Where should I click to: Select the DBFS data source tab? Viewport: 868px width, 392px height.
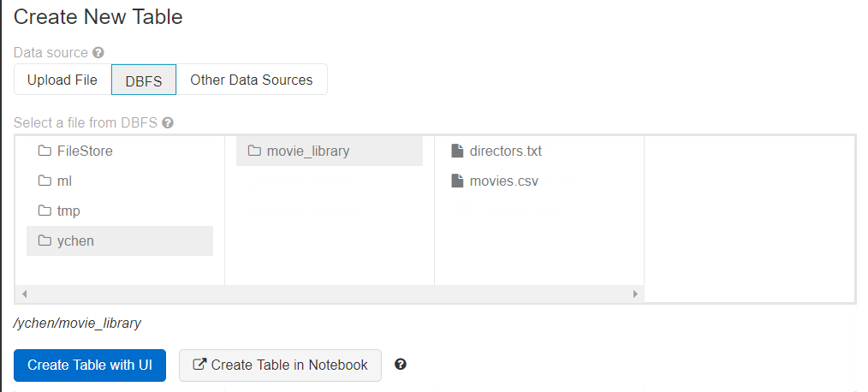(x=144, y=80)
